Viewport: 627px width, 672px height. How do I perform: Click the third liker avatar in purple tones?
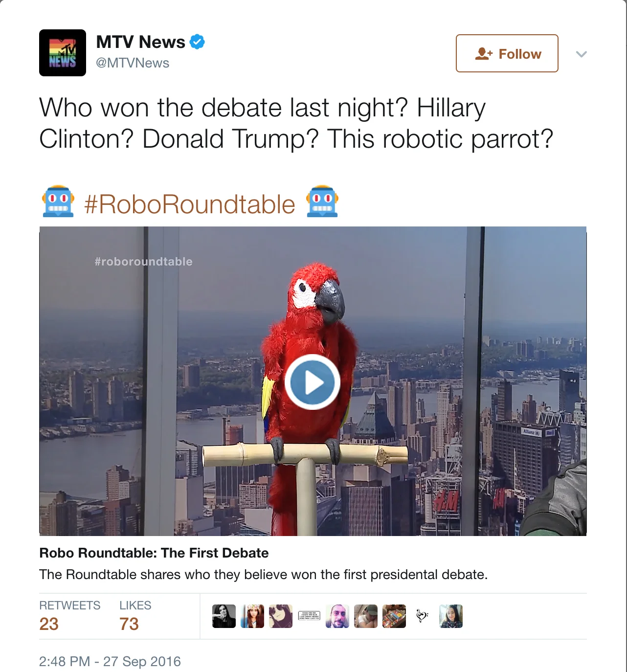(281, 616)
